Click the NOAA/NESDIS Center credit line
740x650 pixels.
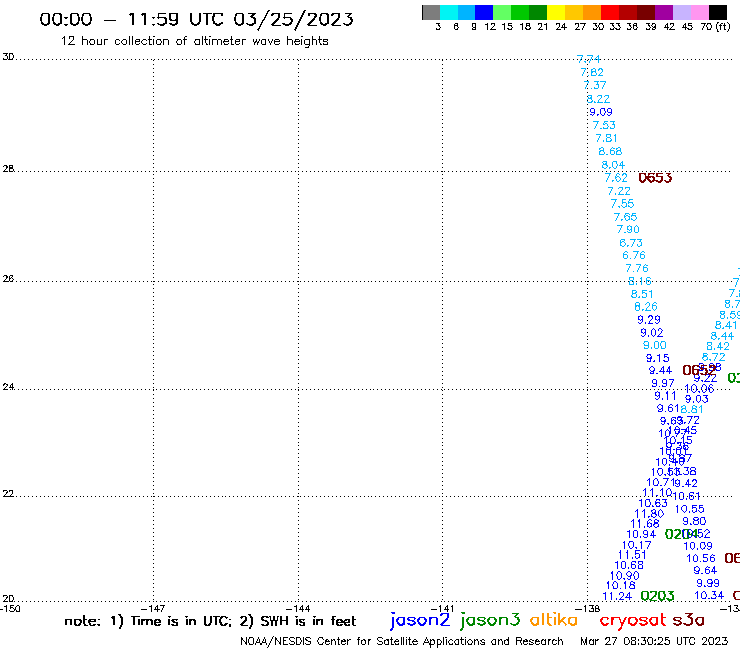coord(402,641)
